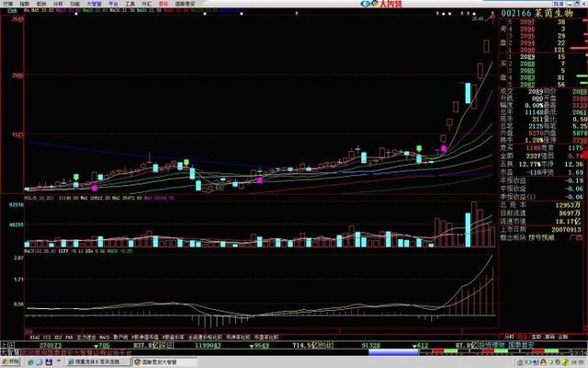Switch to 国泰君安大智慧 taskbar window

click(x=164, y=362)
